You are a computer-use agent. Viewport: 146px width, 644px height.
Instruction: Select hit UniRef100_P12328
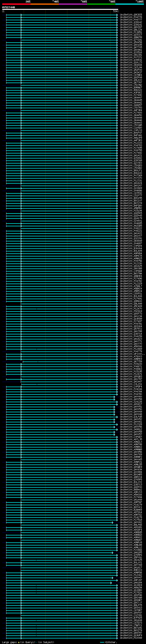[131, 424]
